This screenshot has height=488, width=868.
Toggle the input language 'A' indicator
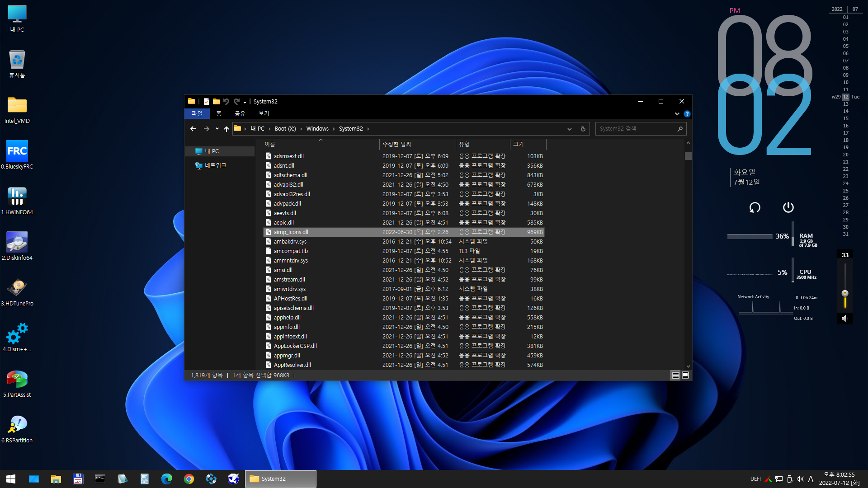click(x=811, y=479)
